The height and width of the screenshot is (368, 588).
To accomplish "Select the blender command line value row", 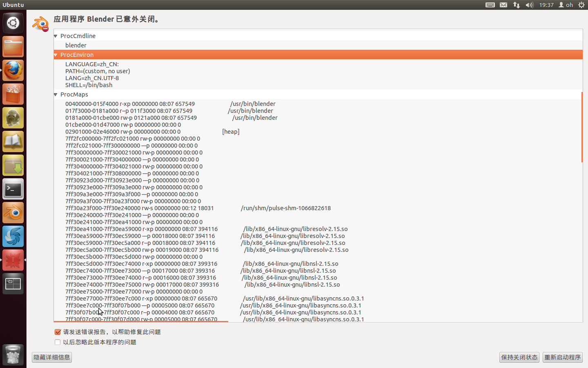I will [x=318, y=45].
